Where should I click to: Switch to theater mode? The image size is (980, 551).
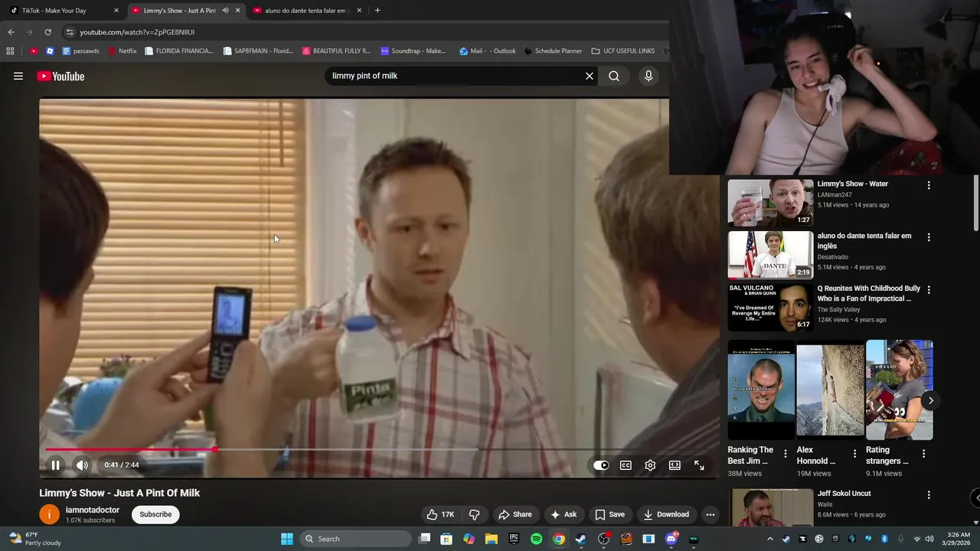click(675, 465)
